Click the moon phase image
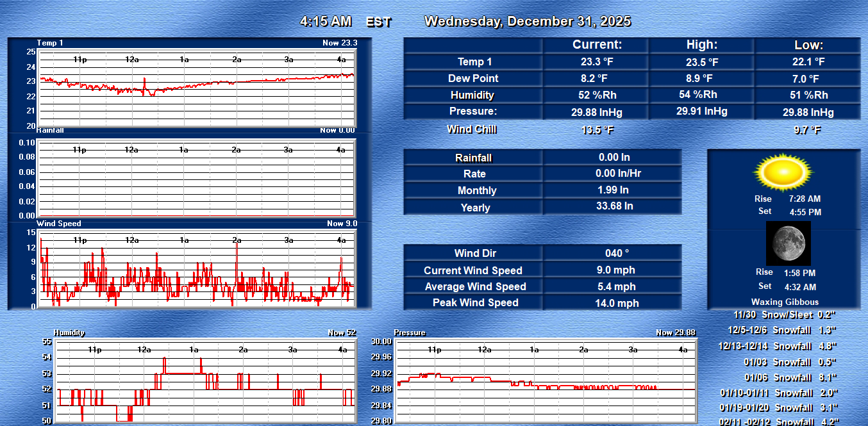 789,243
